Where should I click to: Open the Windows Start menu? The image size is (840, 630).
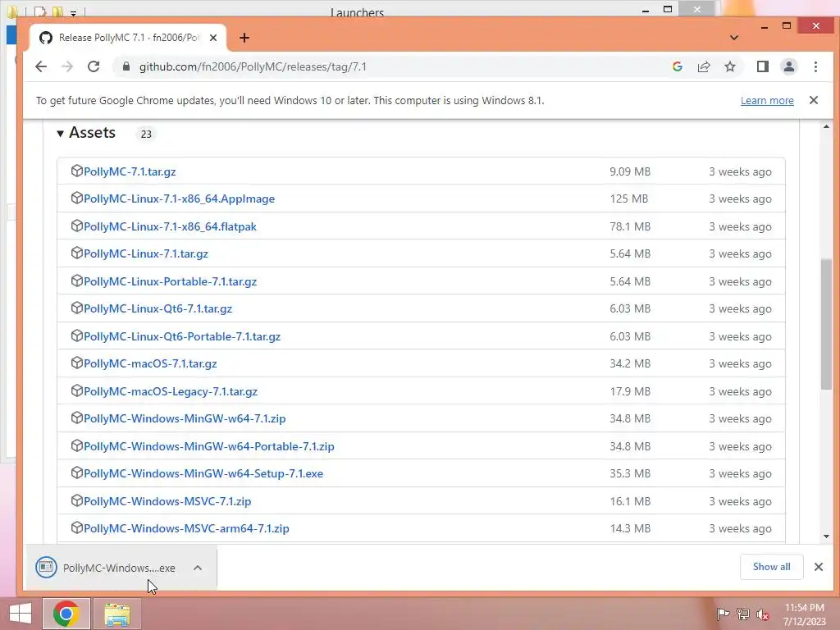click(x=21, y=614)
